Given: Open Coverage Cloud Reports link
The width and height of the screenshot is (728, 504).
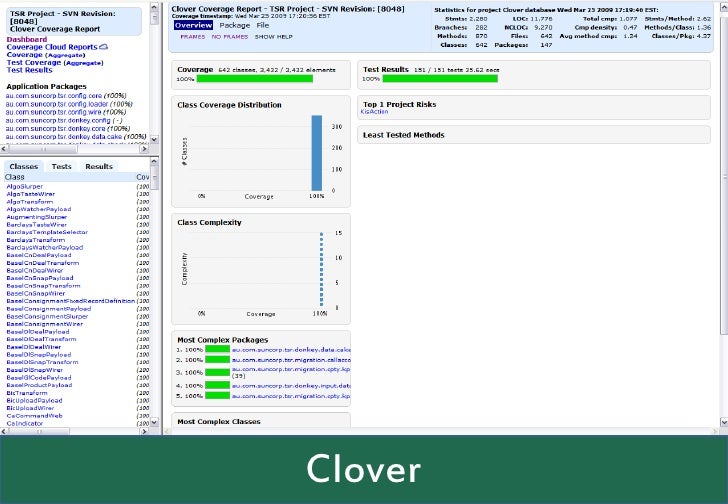Looking at the screenshot, I should (x=52, y=47).
